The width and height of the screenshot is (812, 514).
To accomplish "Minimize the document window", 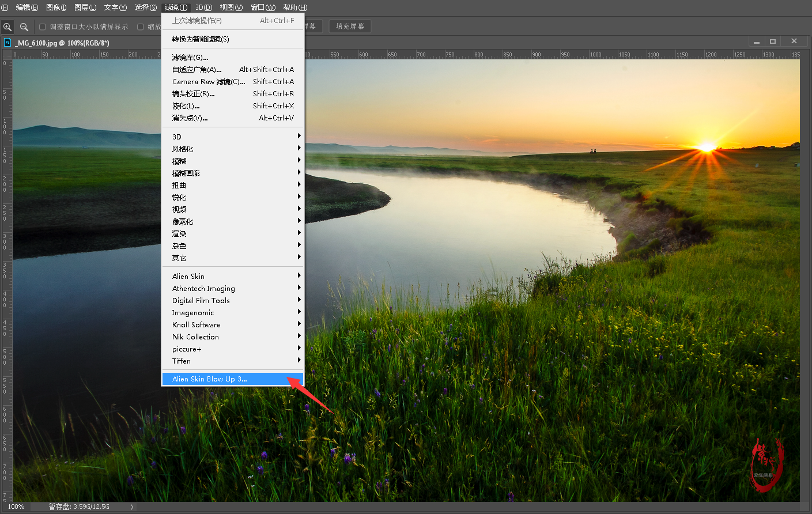I will (756, 41).
